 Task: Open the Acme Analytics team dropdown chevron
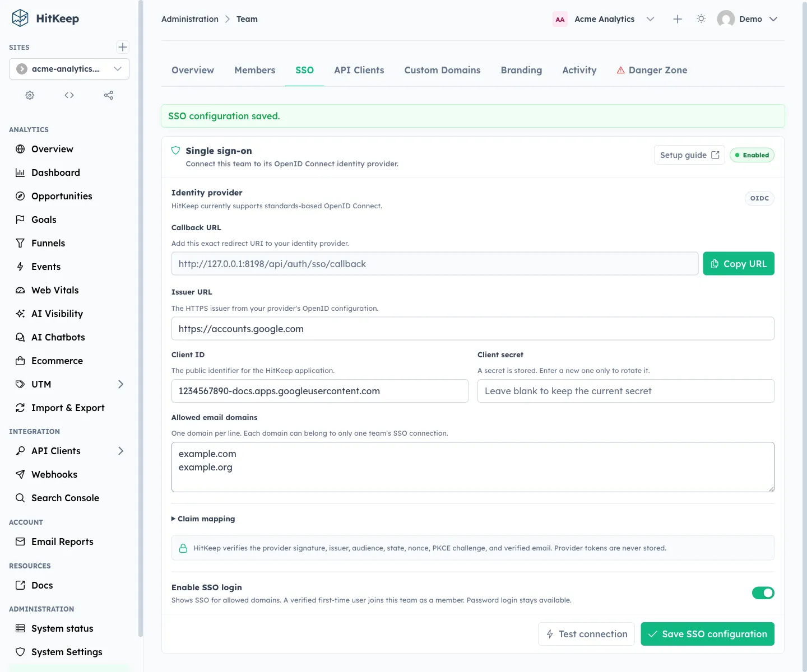[x=650, y=19]
